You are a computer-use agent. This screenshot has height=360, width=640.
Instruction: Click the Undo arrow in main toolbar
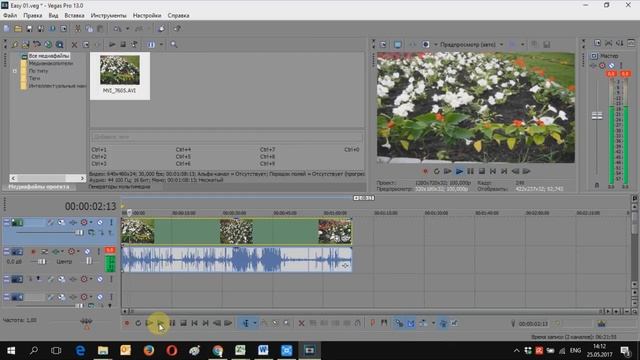tap(118, 29)
